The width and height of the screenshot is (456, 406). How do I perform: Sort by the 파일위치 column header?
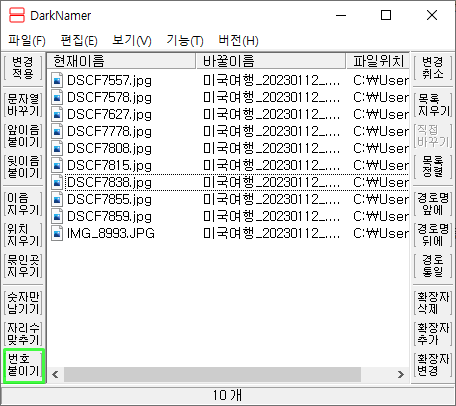[378, 61]
